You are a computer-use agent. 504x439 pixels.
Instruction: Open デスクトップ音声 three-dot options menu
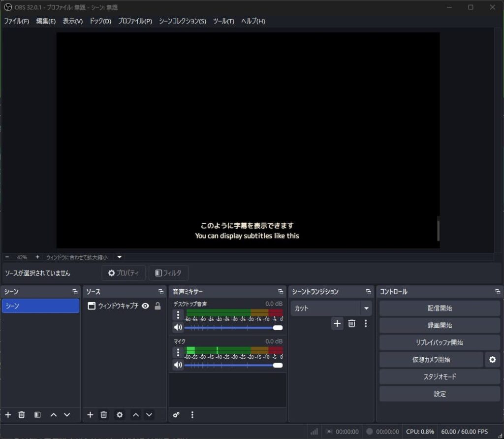coord(178,315)
